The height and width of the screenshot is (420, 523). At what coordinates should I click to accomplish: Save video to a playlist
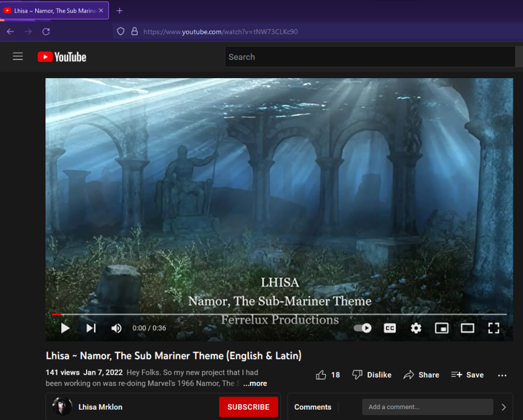467,375
